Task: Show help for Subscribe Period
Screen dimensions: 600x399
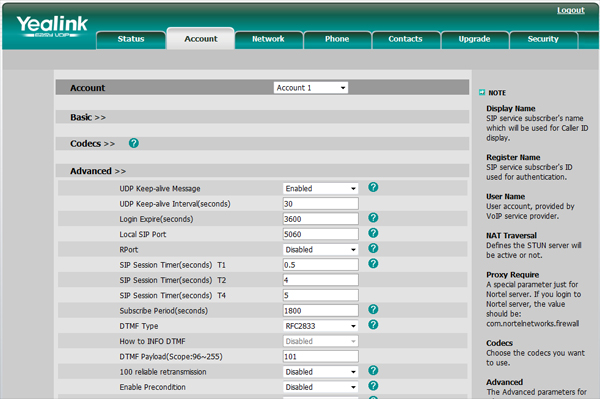Action: pos(373,309)
